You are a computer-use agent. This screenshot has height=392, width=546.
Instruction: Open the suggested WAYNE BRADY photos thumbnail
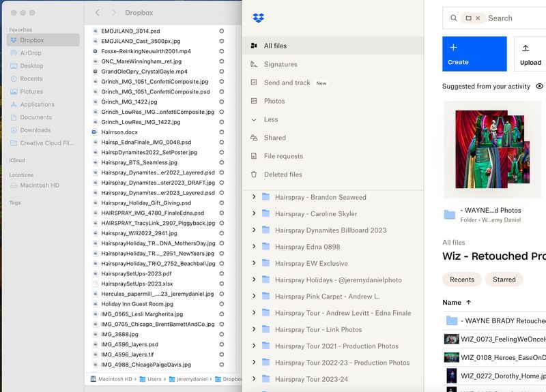click(x=493, y=149)
